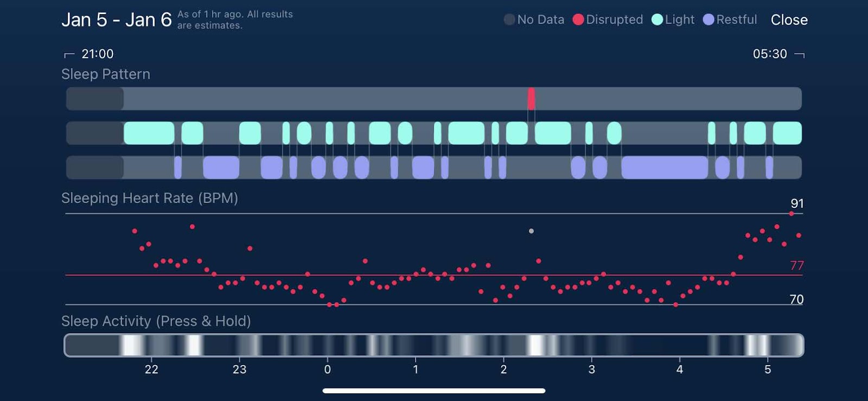Tap the 4 hour axis label
Screen dimensions: 868x401
tap(680, 370)
